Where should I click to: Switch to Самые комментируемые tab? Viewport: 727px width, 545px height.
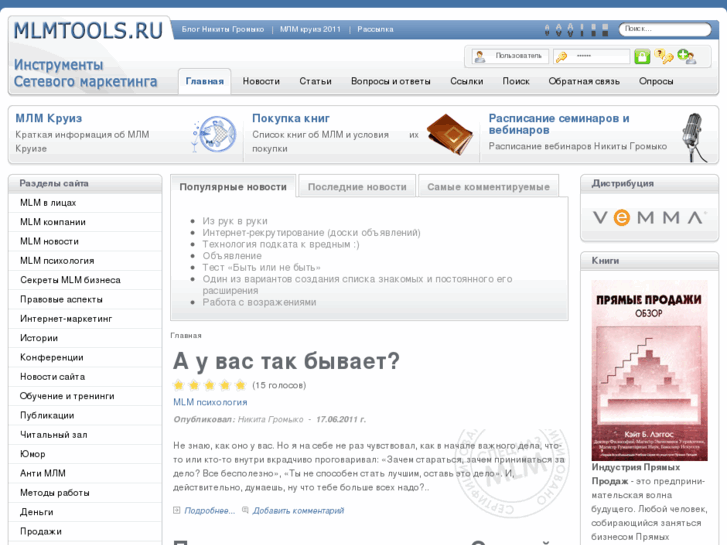pyautogui.click(x=488, y=186)
